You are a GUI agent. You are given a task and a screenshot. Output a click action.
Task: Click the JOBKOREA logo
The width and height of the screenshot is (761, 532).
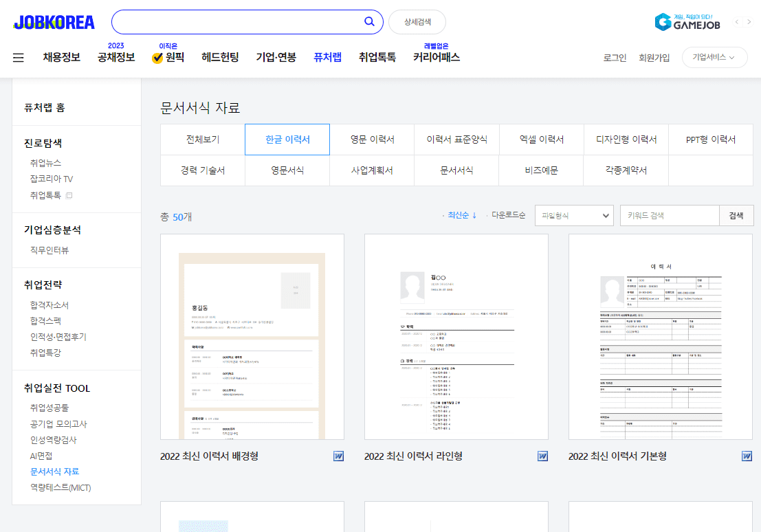point(53,21)
